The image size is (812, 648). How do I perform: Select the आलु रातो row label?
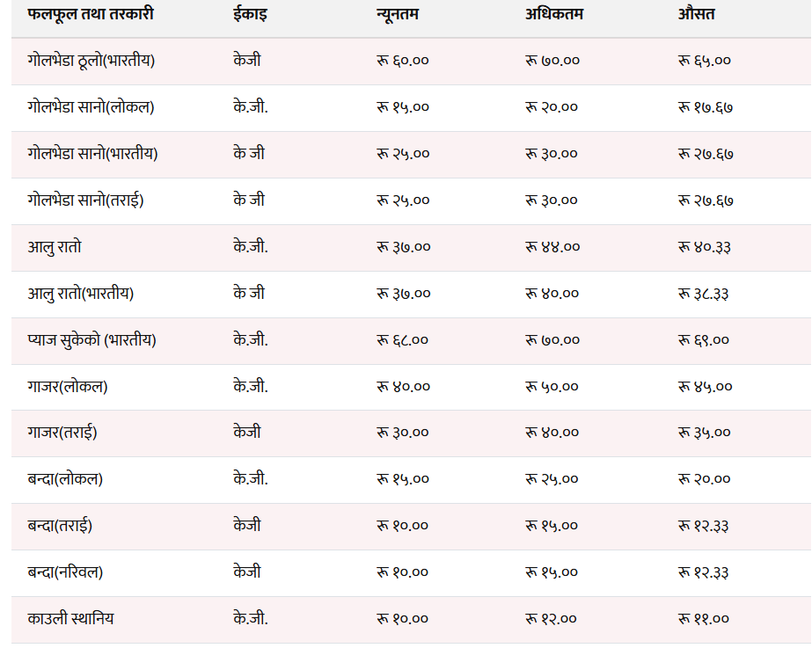pyautogui.click(x=55, y=247)
